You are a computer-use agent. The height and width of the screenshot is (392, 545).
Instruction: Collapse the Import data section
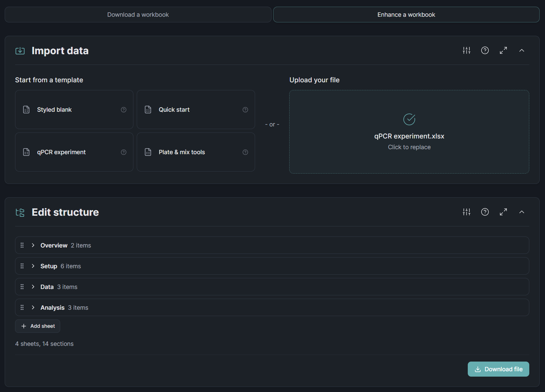point(522,51)
